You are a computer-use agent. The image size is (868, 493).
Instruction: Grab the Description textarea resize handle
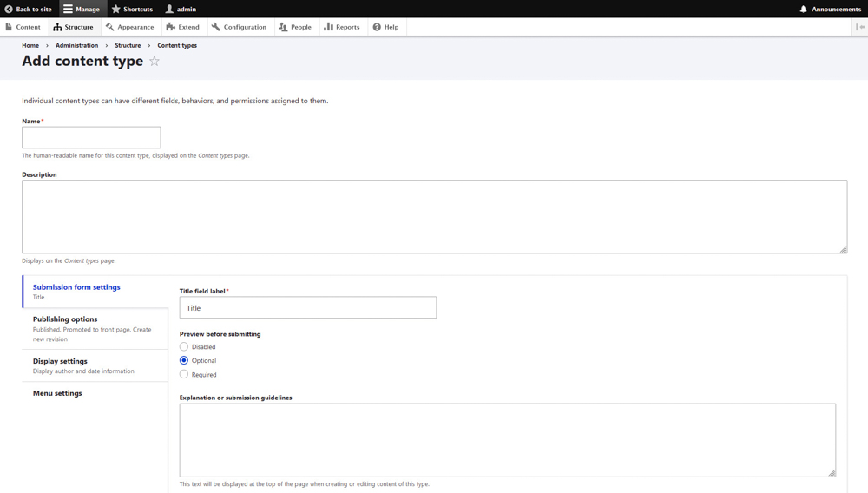843,250
